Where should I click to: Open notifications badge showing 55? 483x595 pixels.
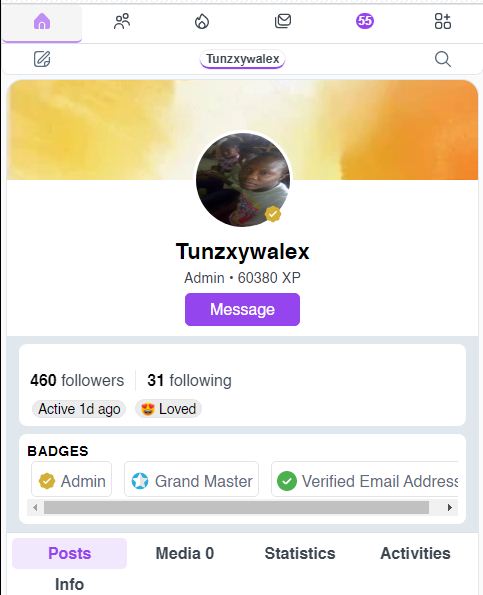click(x=365, y=21)
